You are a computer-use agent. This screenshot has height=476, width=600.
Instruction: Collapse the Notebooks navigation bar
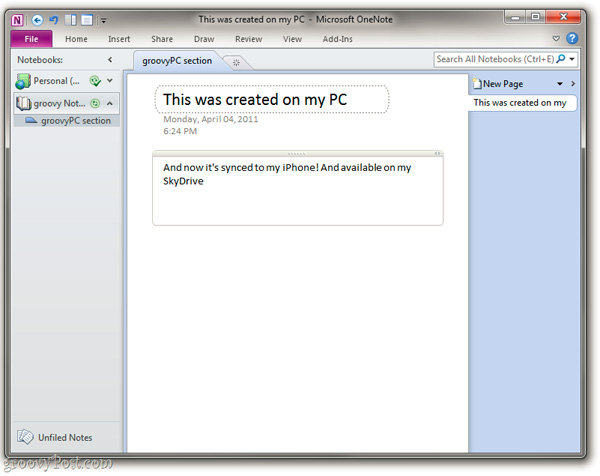coord(110,60)
